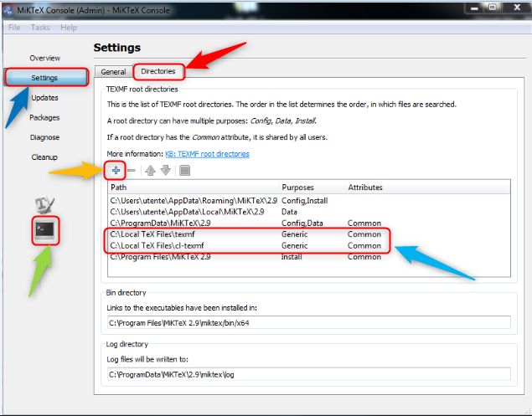Viewport: 532px width, 416px height.
Task: Move selected directory down with arrow icon
Action: 166,170
